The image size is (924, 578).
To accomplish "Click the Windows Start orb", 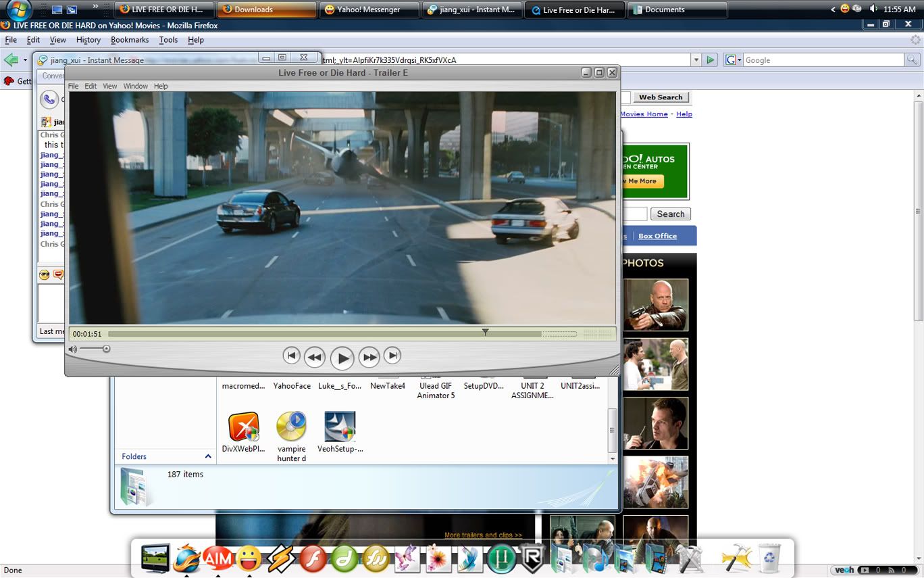I will (x=20, y=9).
